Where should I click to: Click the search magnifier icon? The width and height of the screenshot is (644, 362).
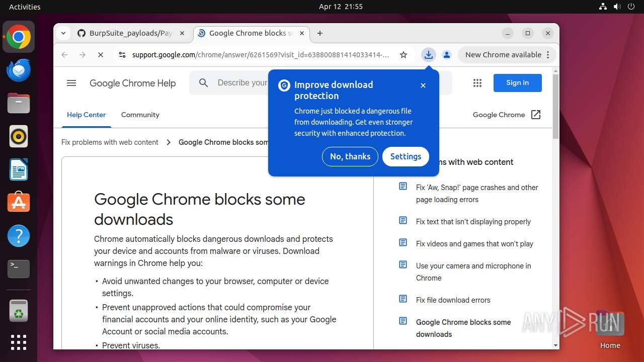(203, 83)
